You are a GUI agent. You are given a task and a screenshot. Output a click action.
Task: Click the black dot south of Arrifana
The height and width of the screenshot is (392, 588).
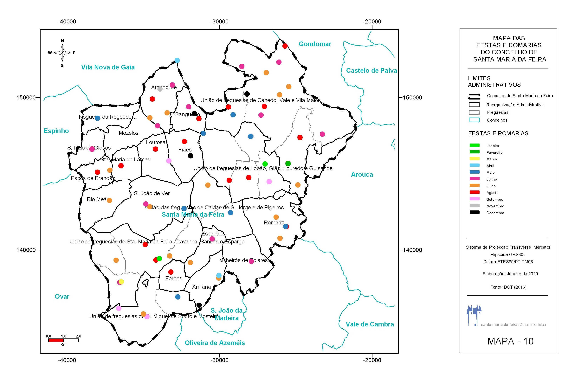click(x=199, y=305)
